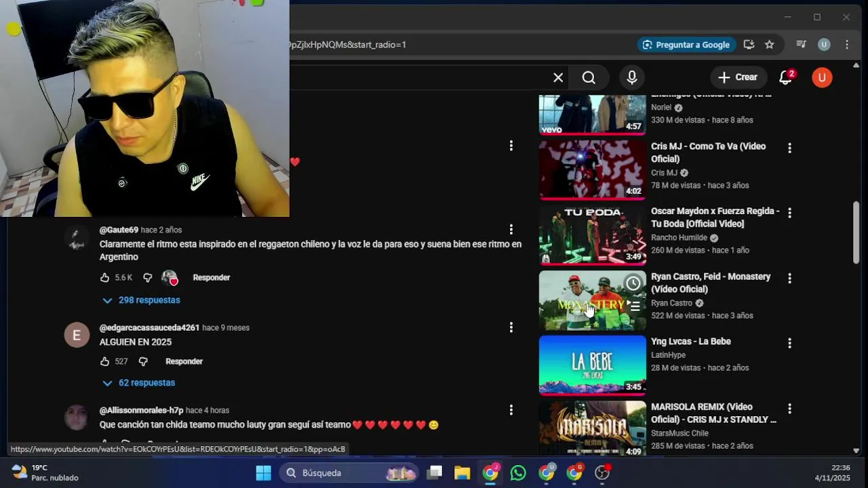Open Chrome three-dot menu

(x=847, y=45)
